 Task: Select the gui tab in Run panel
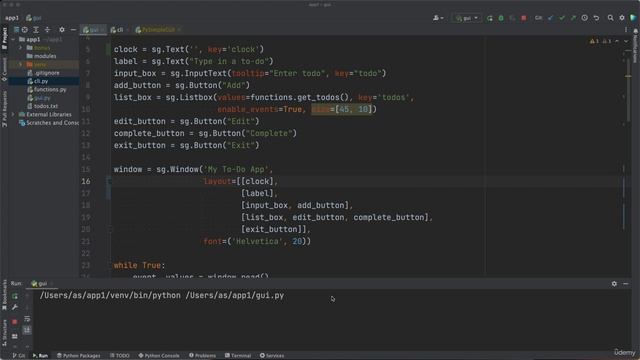point(41,283)
